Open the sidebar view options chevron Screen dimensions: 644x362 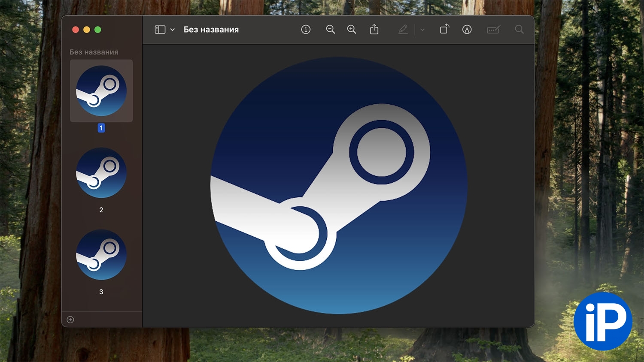point(172,30)
